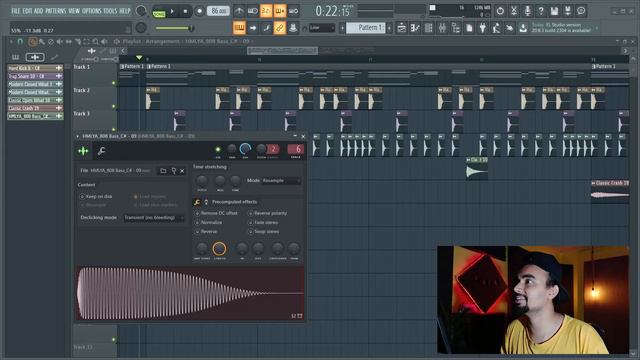Enable Fade stereo option

pyautogui.click(x=263, y=223)
